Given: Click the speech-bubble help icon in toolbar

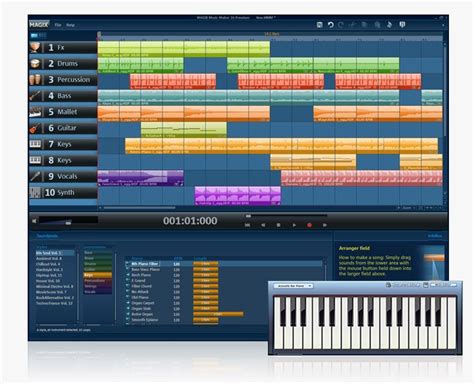Looking at the screenshot, I should coord(402,25).
